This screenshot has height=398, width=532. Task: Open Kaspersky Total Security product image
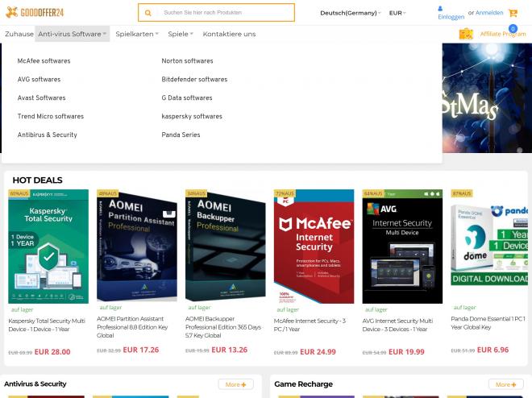pos(48,247)
